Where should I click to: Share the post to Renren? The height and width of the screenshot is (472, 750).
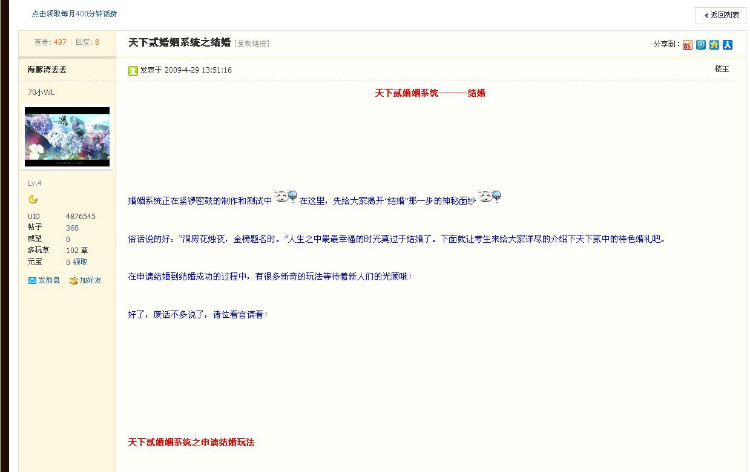tap(728, 45)
